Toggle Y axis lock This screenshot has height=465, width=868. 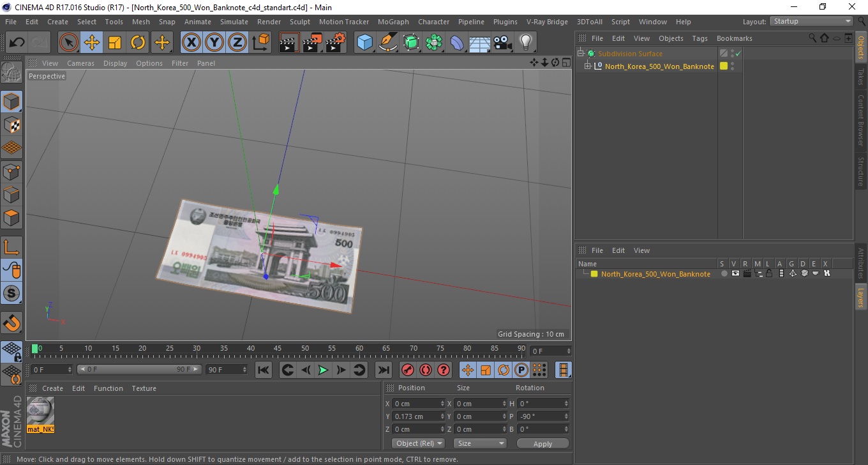tap(214, 43)
